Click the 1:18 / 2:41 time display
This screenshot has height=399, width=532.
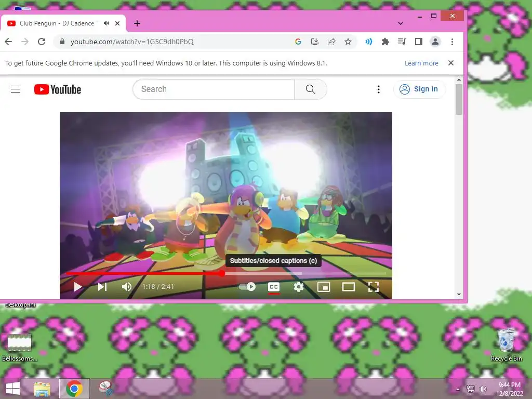pyautogui.click(x=158, y=287)
